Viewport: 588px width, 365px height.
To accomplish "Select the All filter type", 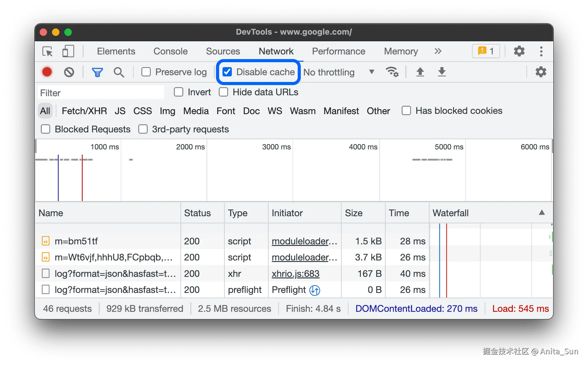I will (45, 111).
